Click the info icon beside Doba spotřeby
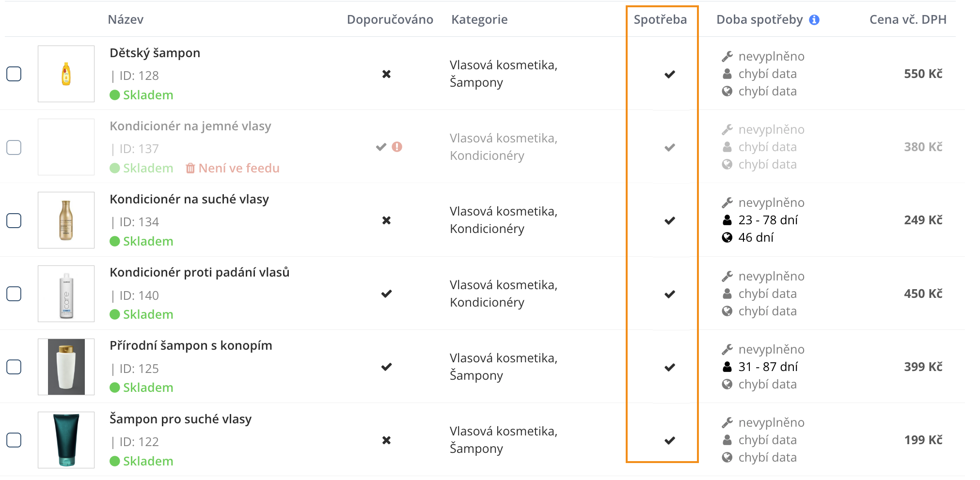 point(814,20)
